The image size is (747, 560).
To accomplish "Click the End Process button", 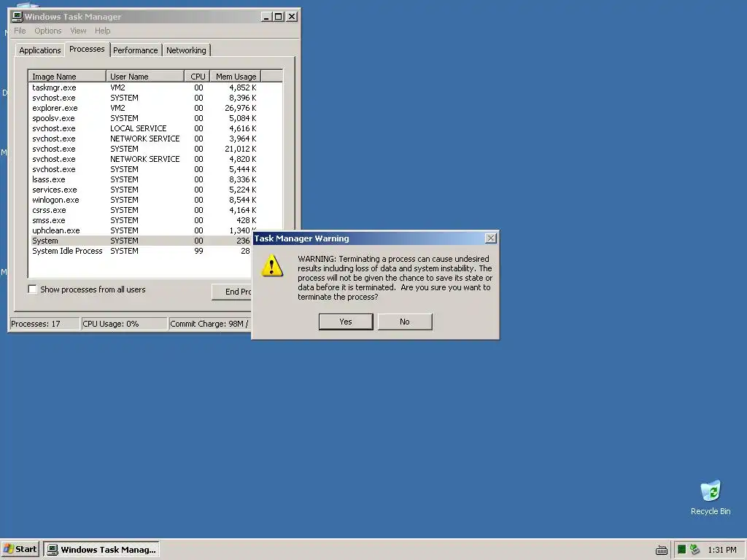I will (232, 292).
